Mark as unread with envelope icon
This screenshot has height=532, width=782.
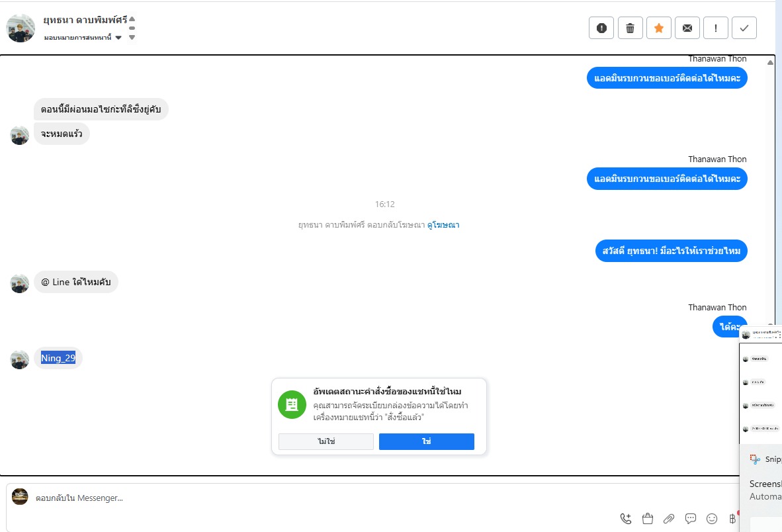click(687, 28)
